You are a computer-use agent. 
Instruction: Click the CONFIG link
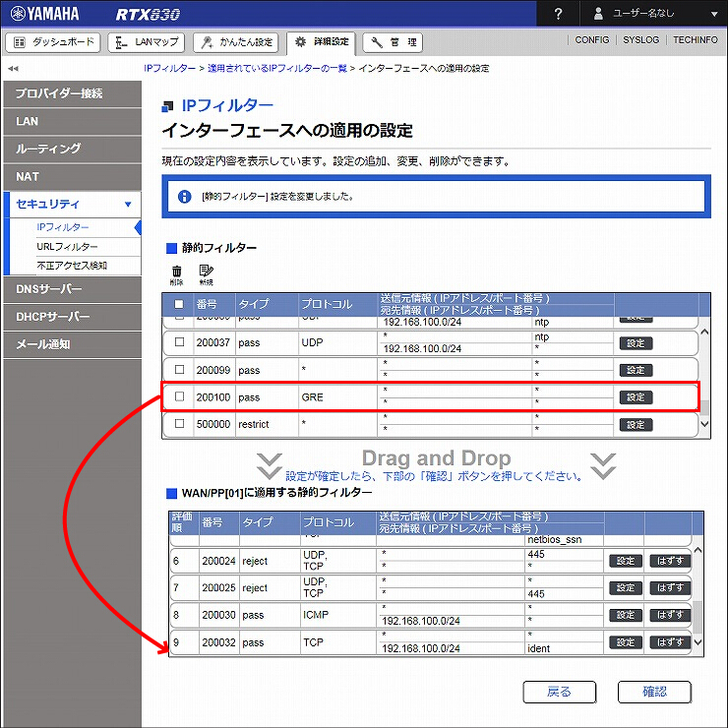point(592,40)
